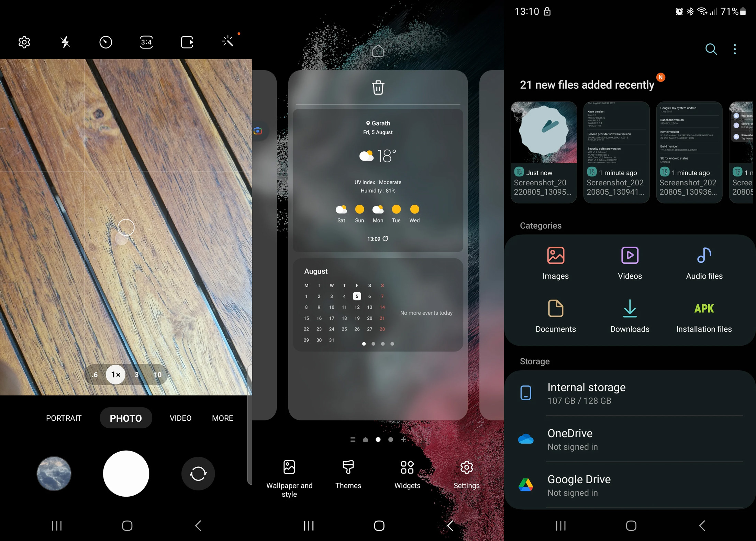The image size is (756, 541).
Task: Select the 0.6x zoom level
Action: [95, 374]
